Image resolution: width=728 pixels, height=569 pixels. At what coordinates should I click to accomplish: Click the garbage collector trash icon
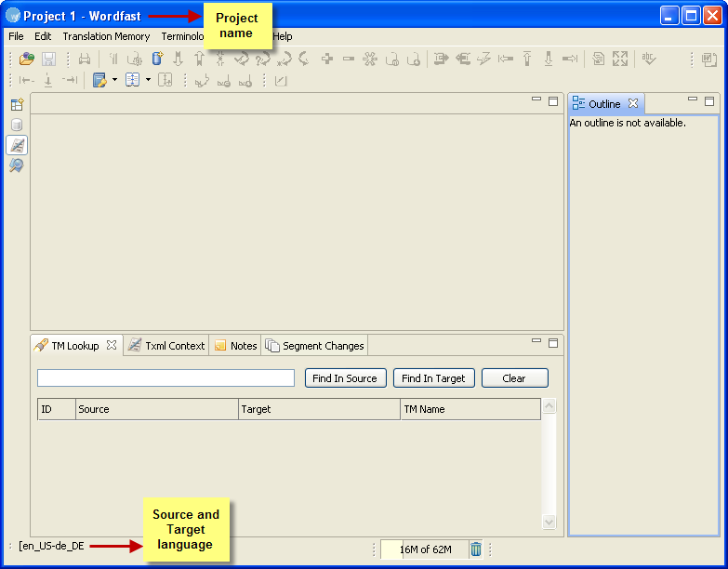[476, 549]
